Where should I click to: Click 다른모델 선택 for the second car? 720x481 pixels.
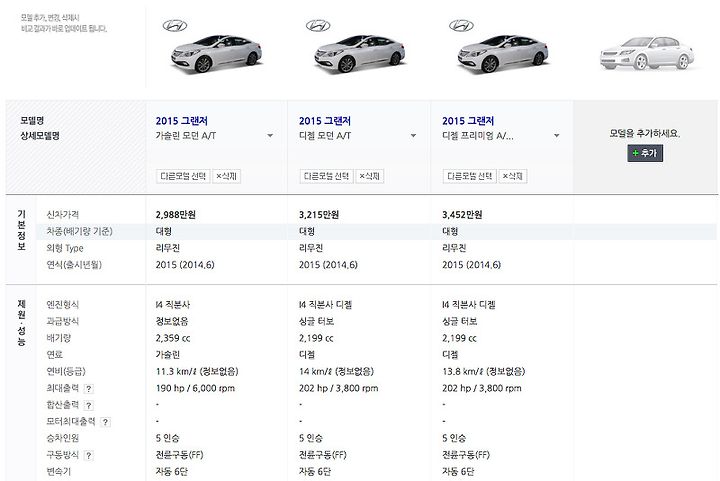tap(326, 176)
